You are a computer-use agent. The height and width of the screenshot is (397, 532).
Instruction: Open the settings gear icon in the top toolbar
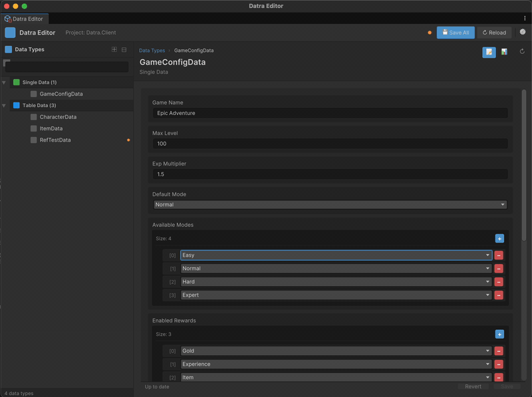[523, 32]
